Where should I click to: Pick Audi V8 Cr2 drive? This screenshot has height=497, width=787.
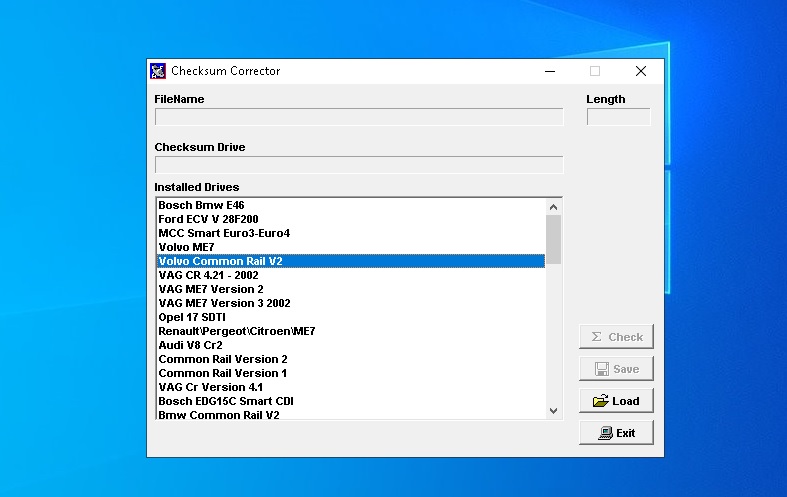(190, 345)
